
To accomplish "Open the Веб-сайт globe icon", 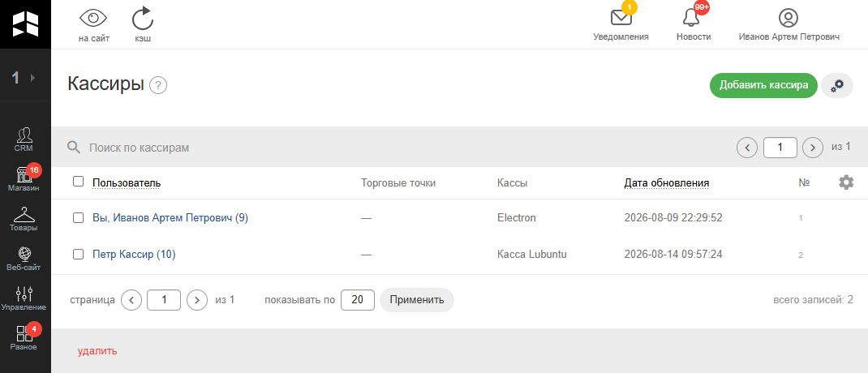I will (24, 259).
